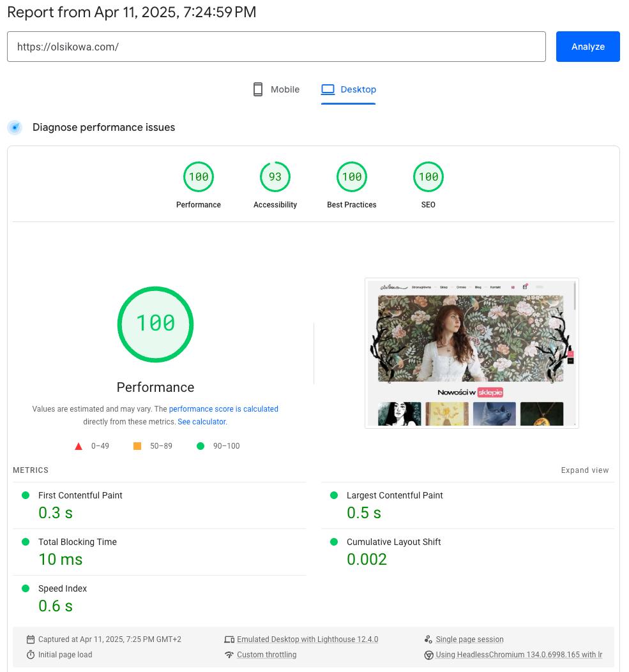Click the website screenshot thumbnail
629x672 pixels.
point(471,353)
